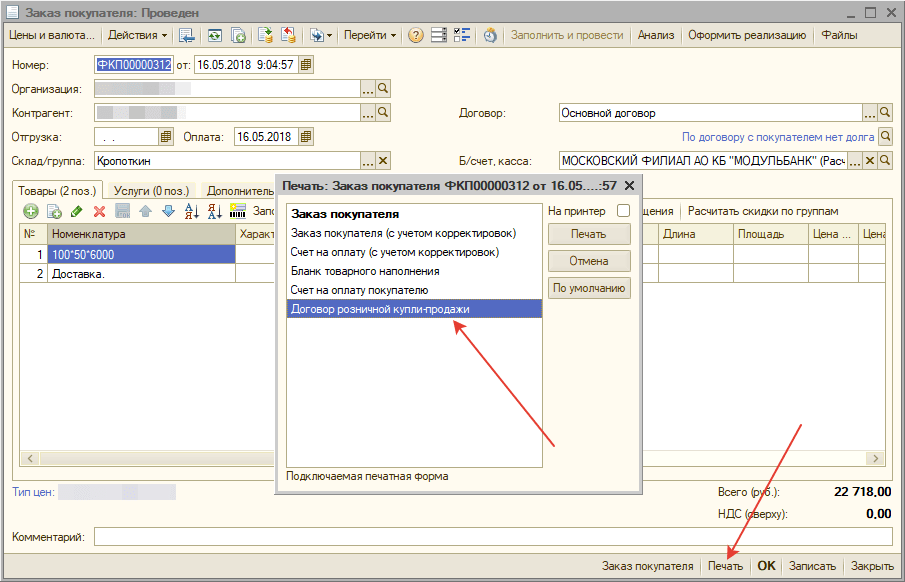Switch to the Услуги (0 поз.) tab
905x582 pixels.
[150, 190]
